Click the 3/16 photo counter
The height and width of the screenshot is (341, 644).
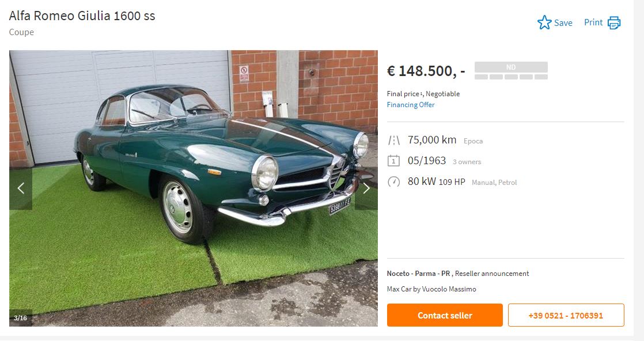(x=21, y=318)
